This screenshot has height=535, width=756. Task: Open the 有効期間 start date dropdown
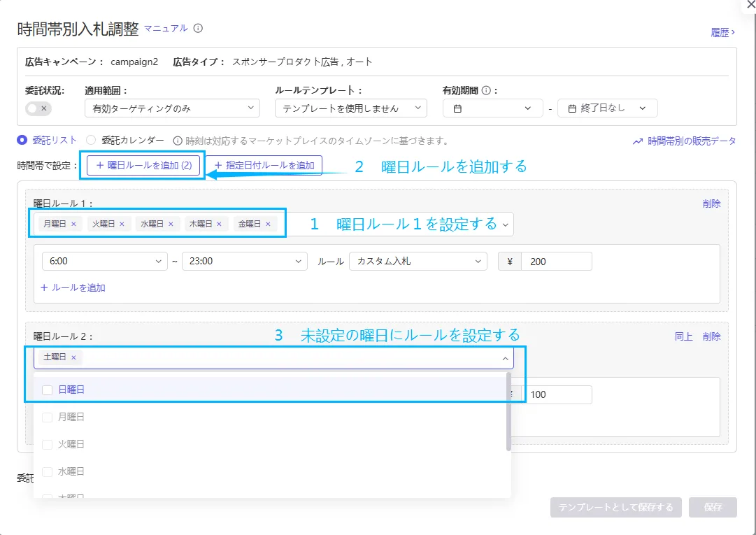493,108
